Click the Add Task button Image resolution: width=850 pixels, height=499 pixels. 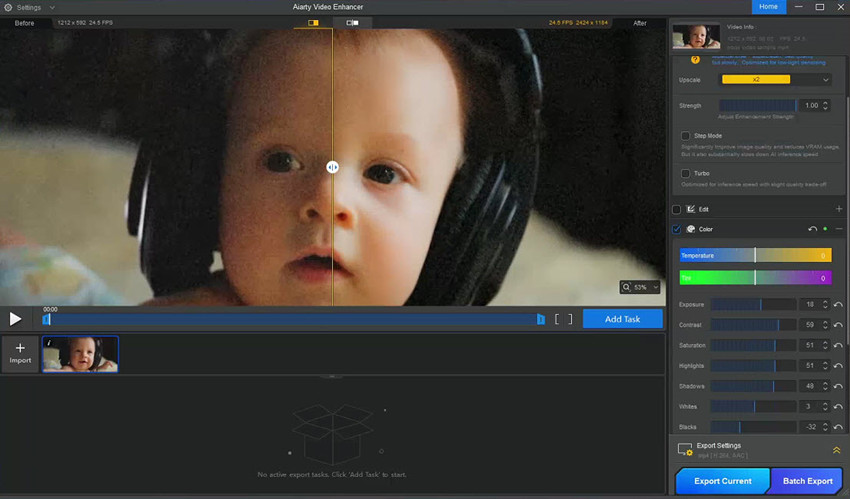tap(622, 319)
